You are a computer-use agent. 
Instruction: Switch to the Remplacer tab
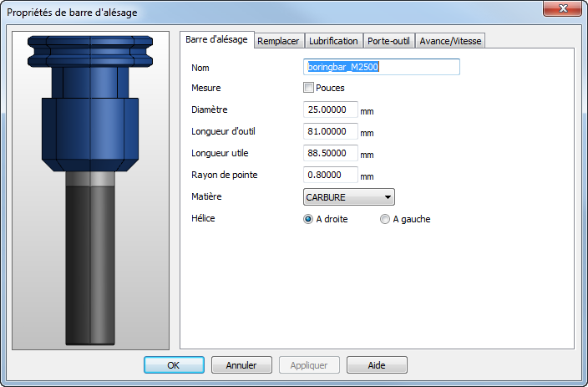[278, 41]
